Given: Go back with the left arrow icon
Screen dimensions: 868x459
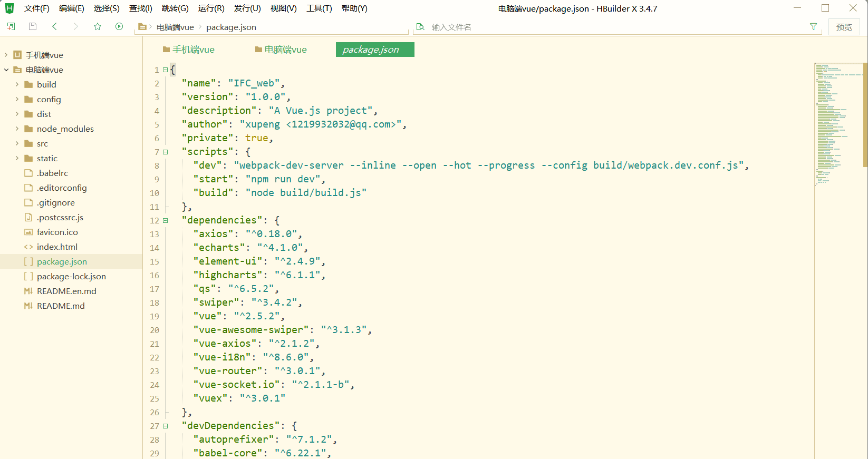Looking at the screenshot, I should pos(54,26).
